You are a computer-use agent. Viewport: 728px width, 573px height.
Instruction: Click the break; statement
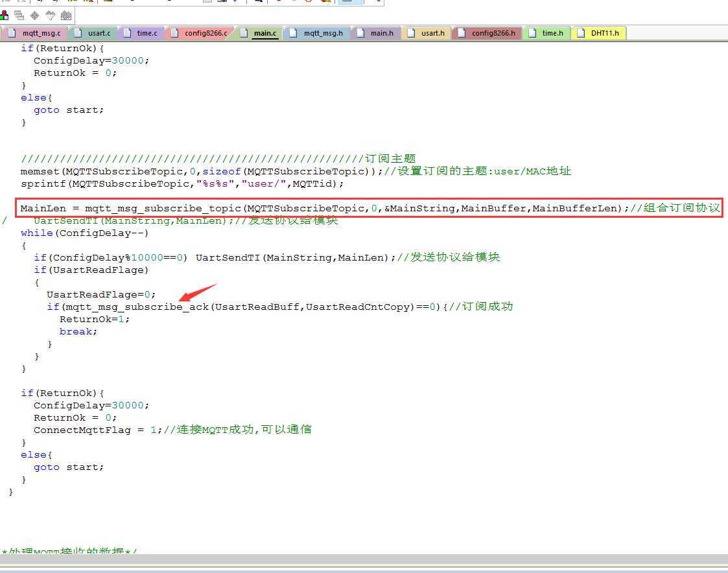78,331
